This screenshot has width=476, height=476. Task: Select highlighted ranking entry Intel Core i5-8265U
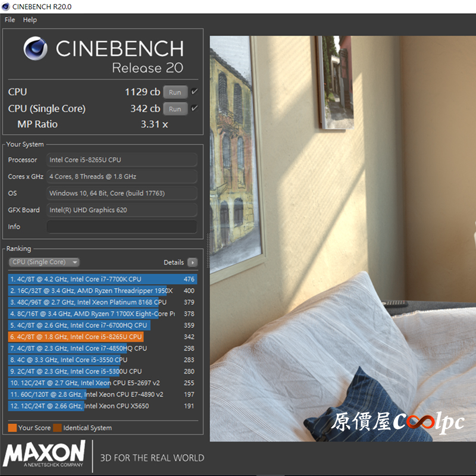coord(102,337)
